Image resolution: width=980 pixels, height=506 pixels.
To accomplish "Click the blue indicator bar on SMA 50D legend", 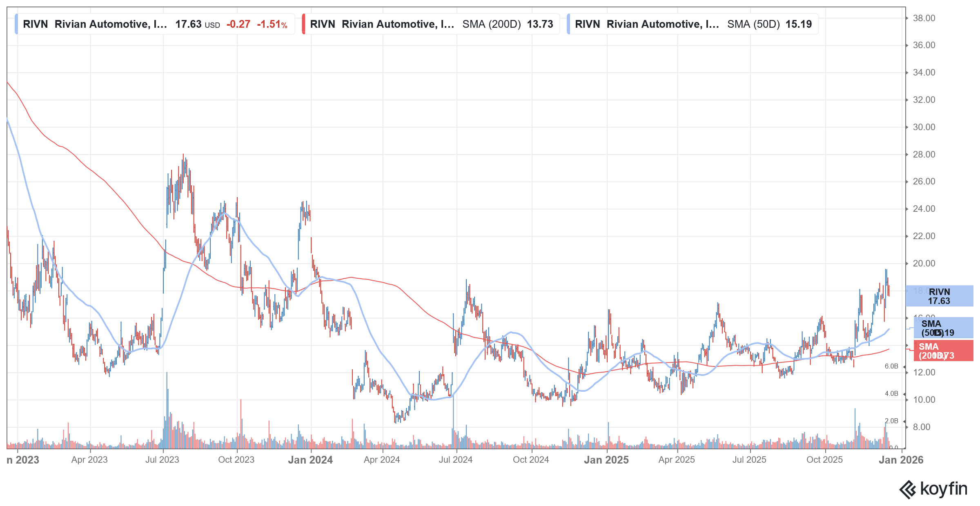I will pyautogui.click(x=568, y=24).
